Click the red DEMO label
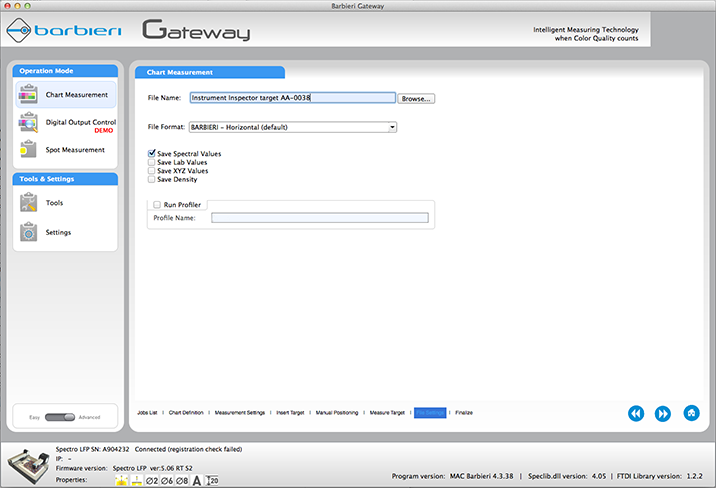The height and width of the screenshot is (488, 716). (x=104, y=131)
